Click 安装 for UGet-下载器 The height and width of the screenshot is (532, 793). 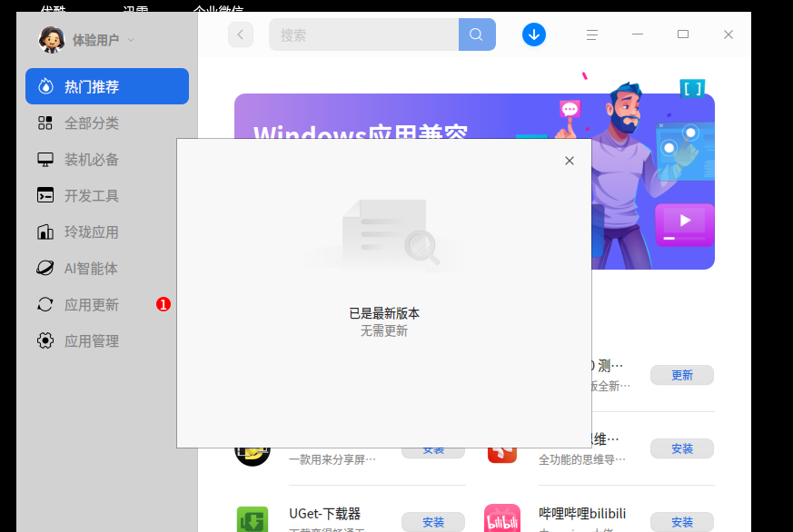[x=433, y=522]
